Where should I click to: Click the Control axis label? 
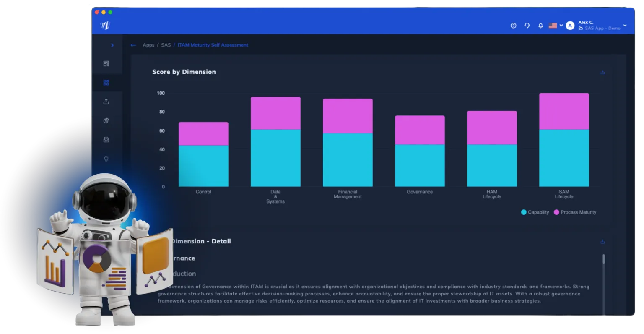(203, 192)
